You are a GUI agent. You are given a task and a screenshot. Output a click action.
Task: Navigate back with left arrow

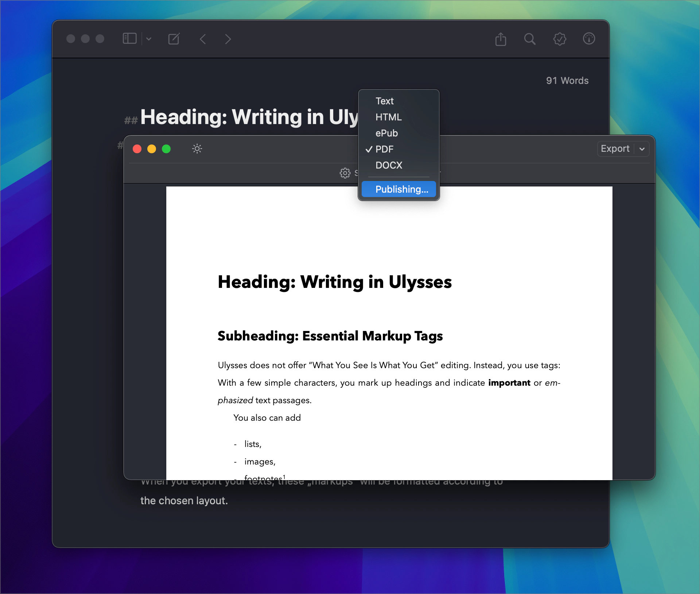coord(203,39)
